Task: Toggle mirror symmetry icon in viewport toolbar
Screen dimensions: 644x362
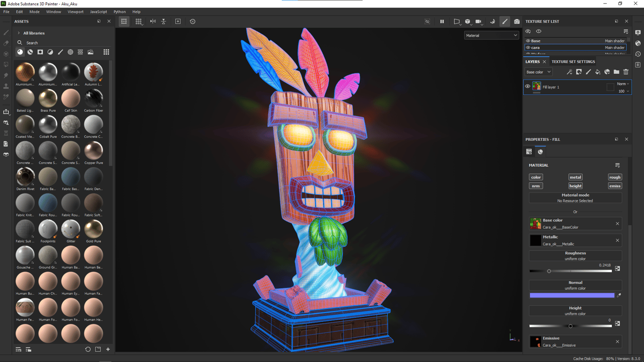Action: click(153, 21)
